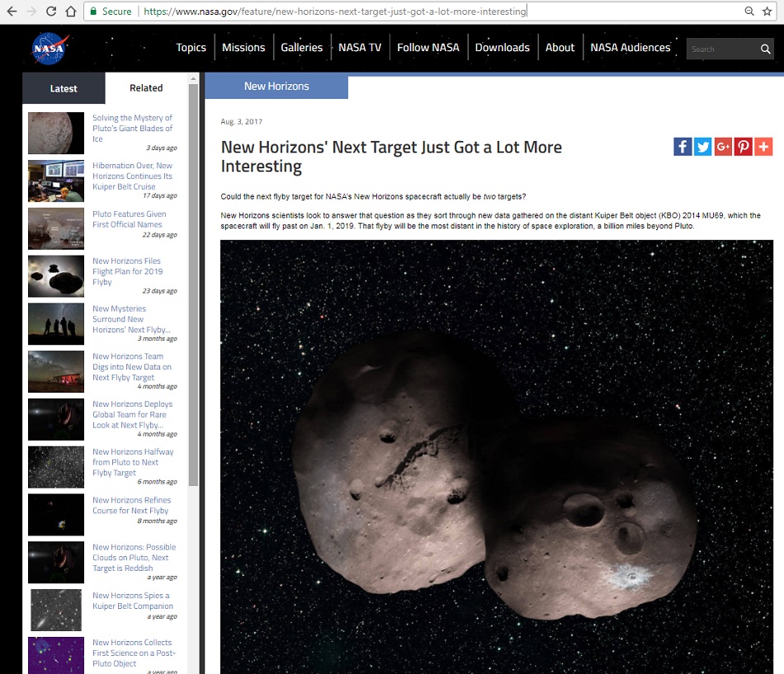Open Pluto Features Given First Official Names link
The width and height of the screenshot is (784, 674).
129,219
